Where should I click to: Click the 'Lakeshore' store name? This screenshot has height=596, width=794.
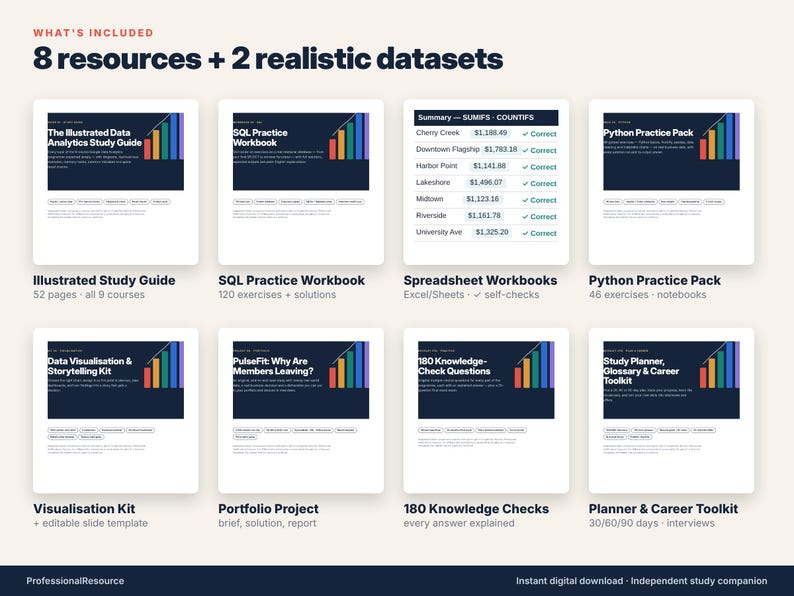(x=433, y=182)
